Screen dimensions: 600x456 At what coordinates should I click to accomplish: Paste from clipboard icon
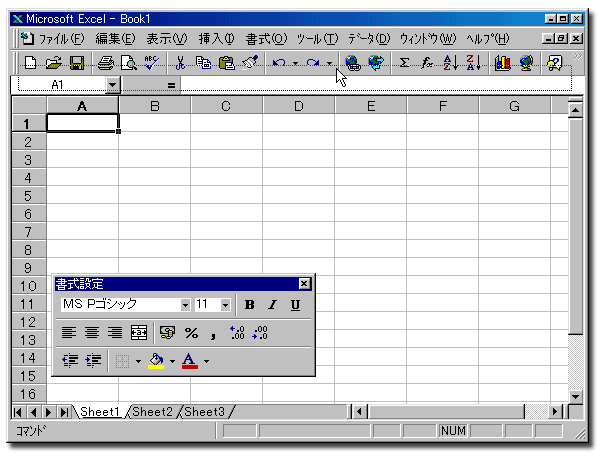click(227, 62)
